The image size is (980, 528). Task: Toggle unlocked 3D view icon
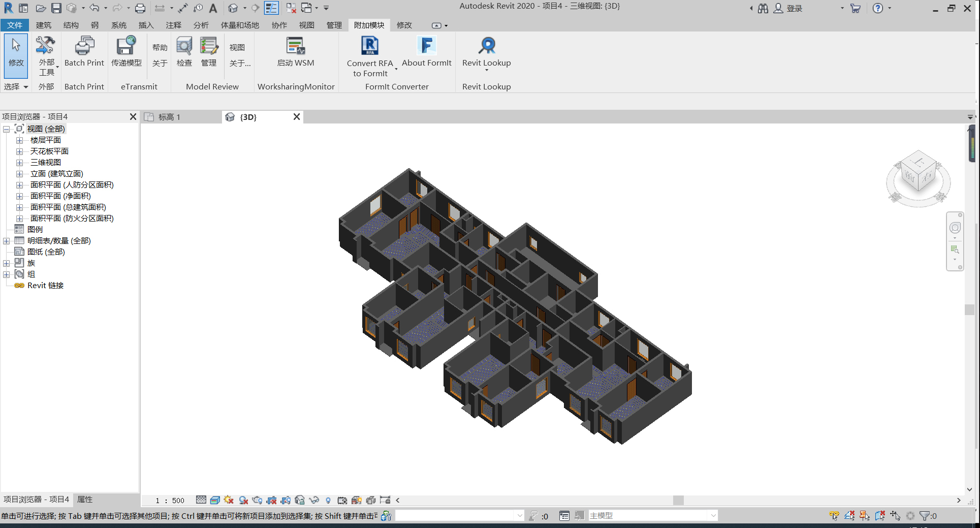[300, 500]
